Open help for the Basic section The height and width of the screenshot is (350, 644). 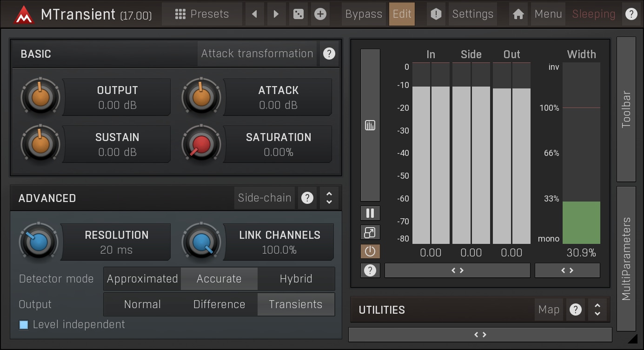pos(329,54)
